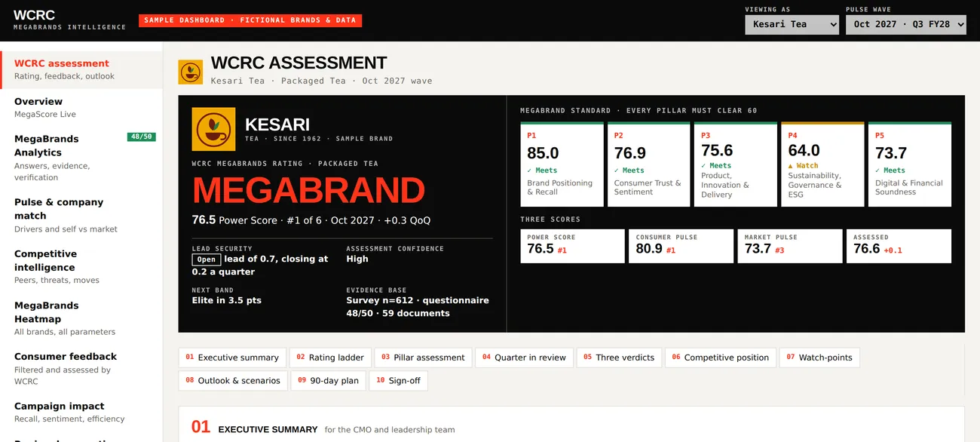Image resolution: width=980 pixels, height=442 pixels.
Task: Open Pulse & company match sidebar item
Action: coord(81,215)
